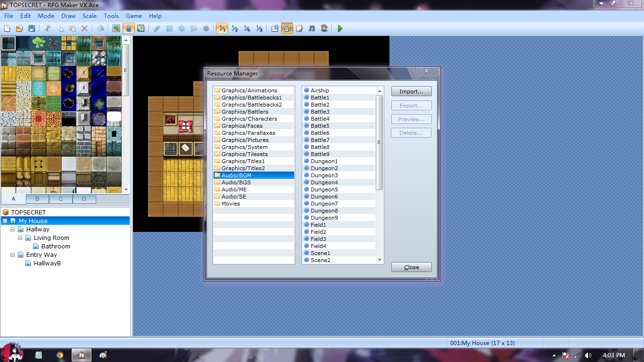This screenshot has height=362, width=644.
Task: Open the Game menu
Action: pos(133,16)
